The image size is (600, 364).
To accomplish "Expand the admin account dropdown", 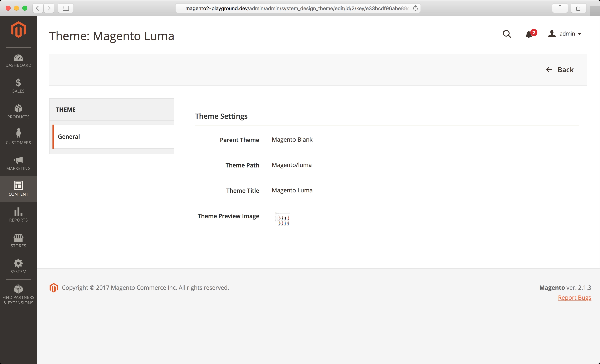I will point(565,34).
